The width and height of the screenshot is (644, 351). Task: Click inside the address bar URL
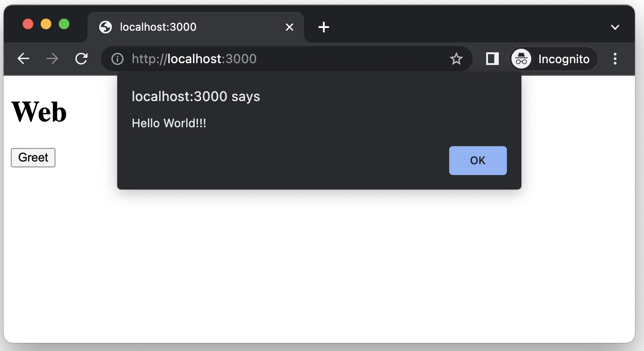(194, 59)
